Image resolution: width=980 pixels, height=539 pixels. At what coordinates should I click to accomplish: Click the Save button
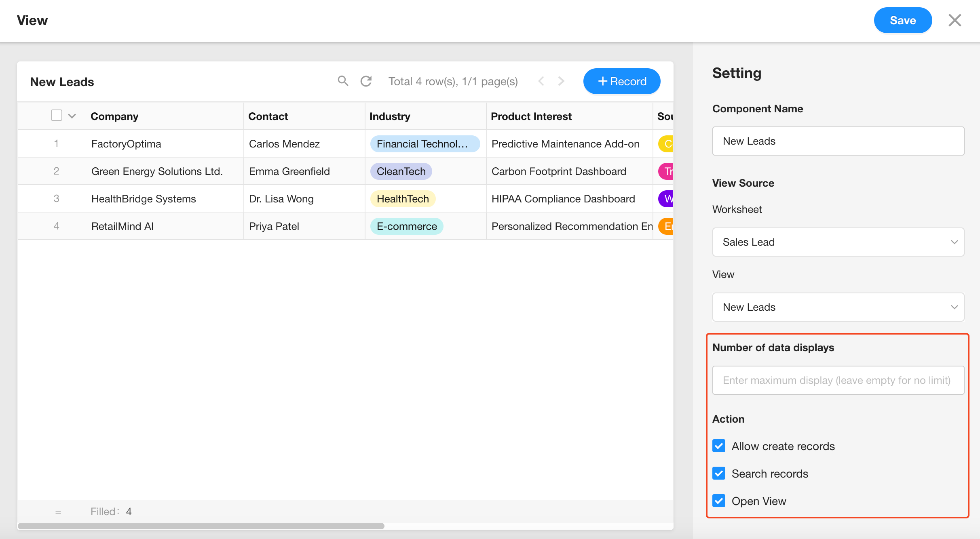coord(902,20)
